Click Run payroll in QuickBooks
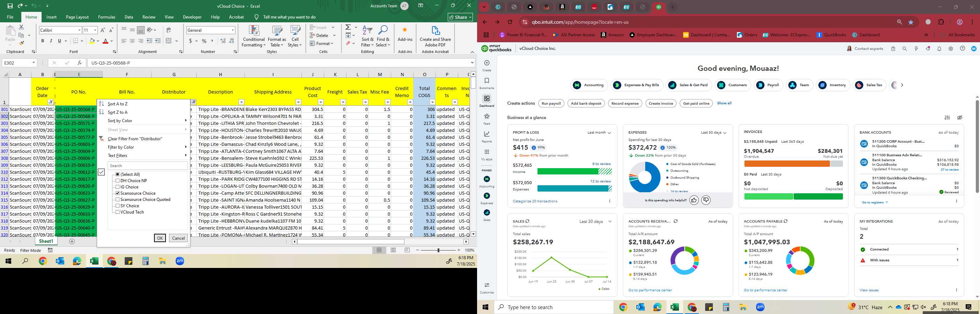The height and width of the screenshot is (314, 980). [551, 103]
